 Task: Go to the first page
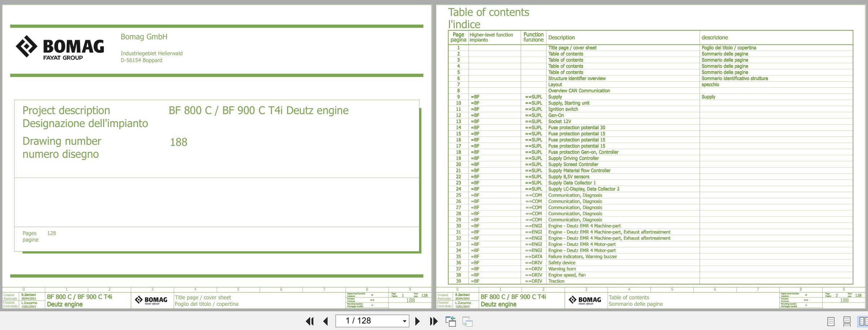tap(309, 321)
